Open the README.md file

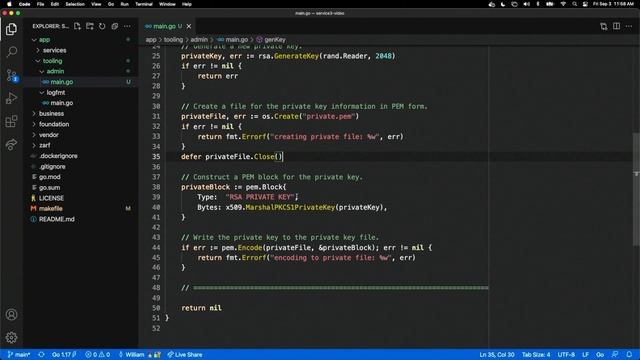click(x=56, y=219)
